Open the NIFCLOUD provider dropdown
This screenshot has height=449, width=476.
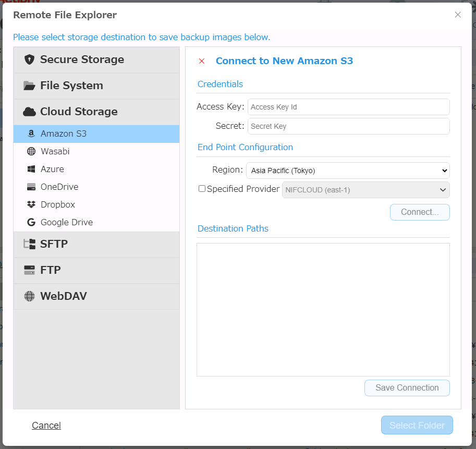click(365, 190)
